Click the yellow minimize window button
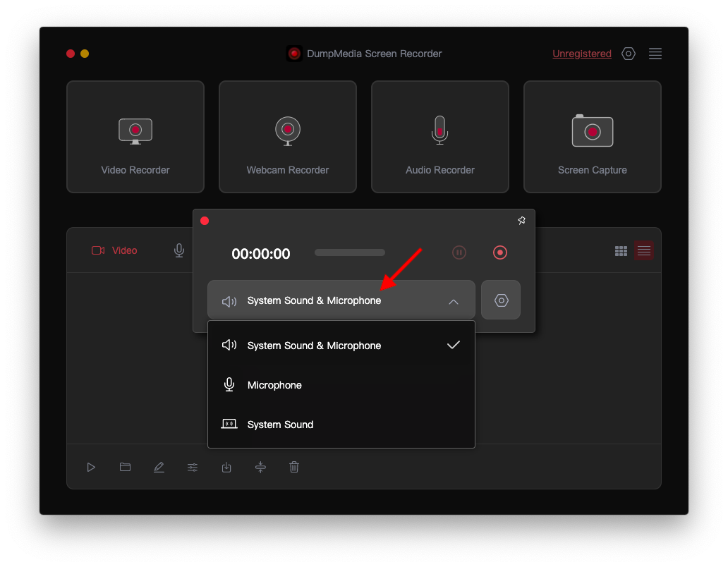 coord(85,54)
